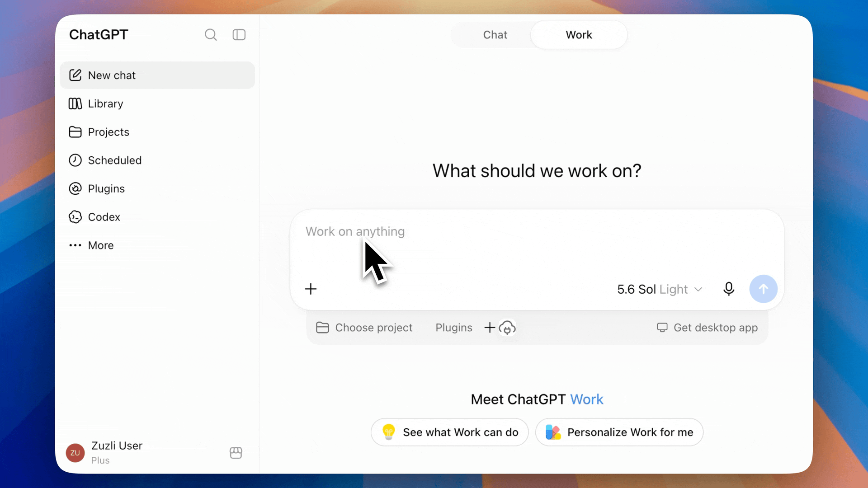Click Personalize Work for me

(619, 432)
